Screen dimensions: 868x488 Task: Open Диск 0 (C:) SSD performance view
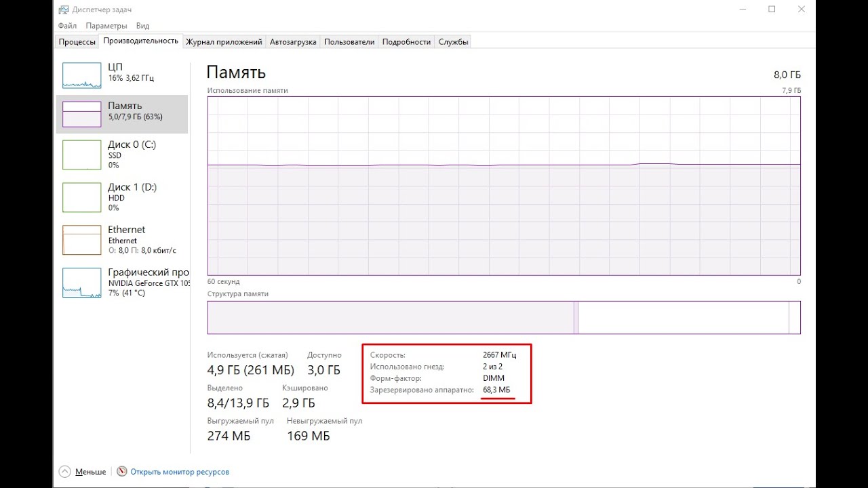[81, 155]
